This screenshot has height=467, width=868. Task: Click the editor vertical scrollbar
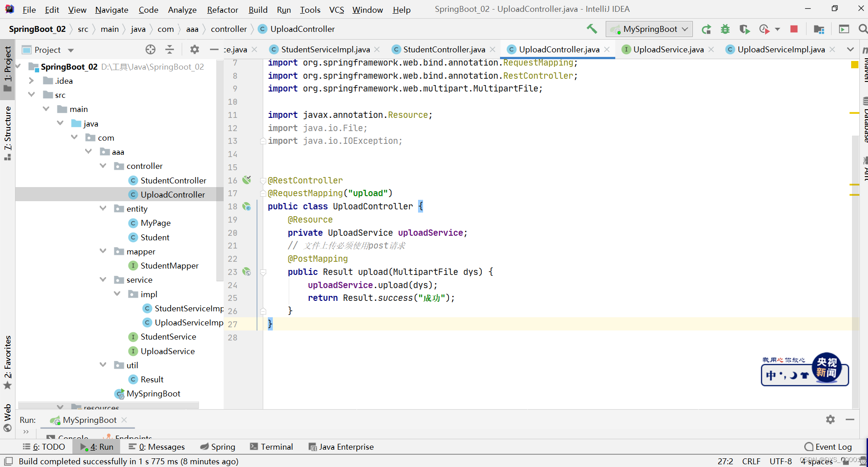click(x=855, y=271)
